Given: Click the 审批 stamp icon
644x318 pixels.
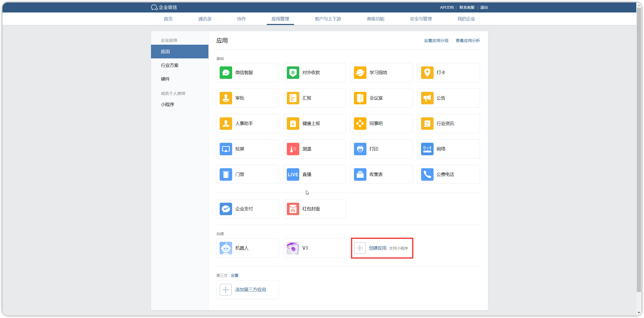Looking at the screenshot, I should coord(225,98).
